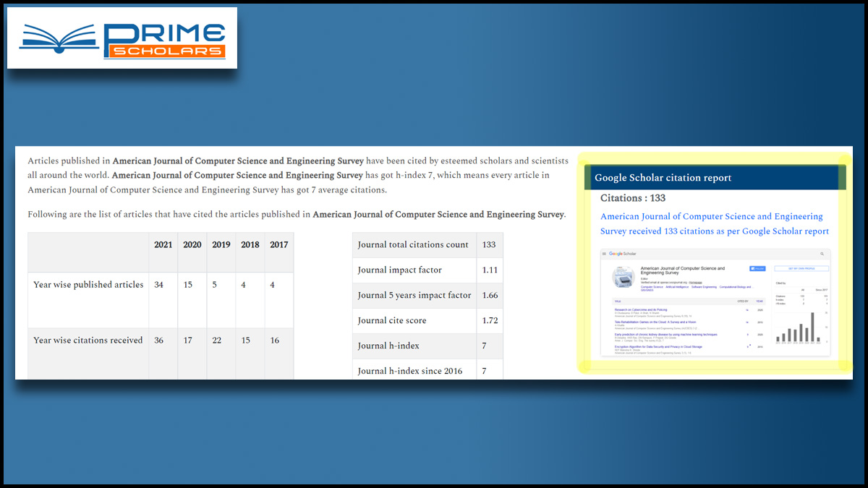The image size is (868, 488).
Task: Open the chronic kidney disease prediction article
Action: pyautogui.click(x=665, y=335)
